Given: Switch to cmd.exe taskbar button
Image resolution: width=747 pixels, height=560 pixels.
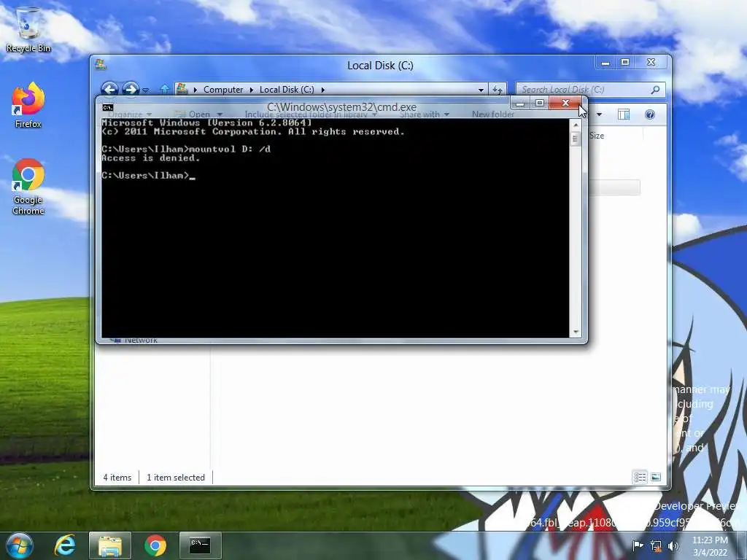Looking at the screenshot, I should 200,545.
